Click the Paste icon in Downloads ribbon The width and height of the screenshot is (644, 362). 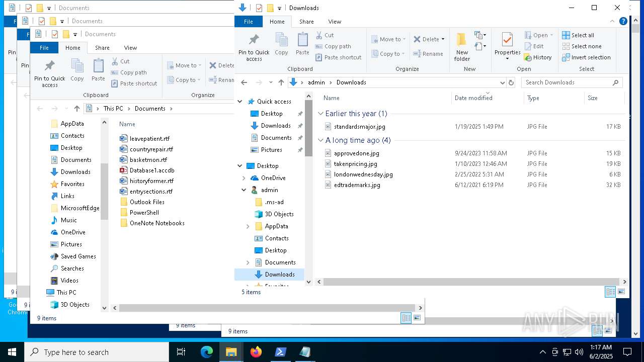pos(302,44)
